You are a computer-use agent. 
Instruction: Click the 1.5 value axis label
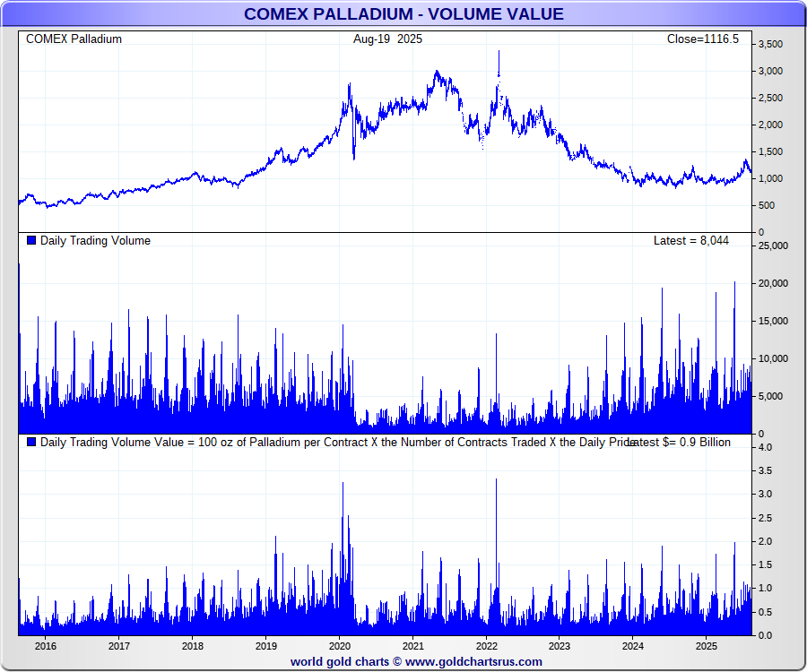[766, 564]
